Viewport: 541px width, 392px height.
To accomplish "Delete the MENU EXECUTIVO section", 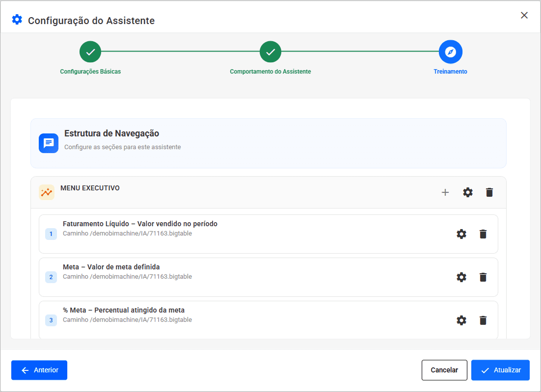I will (489, 192).
